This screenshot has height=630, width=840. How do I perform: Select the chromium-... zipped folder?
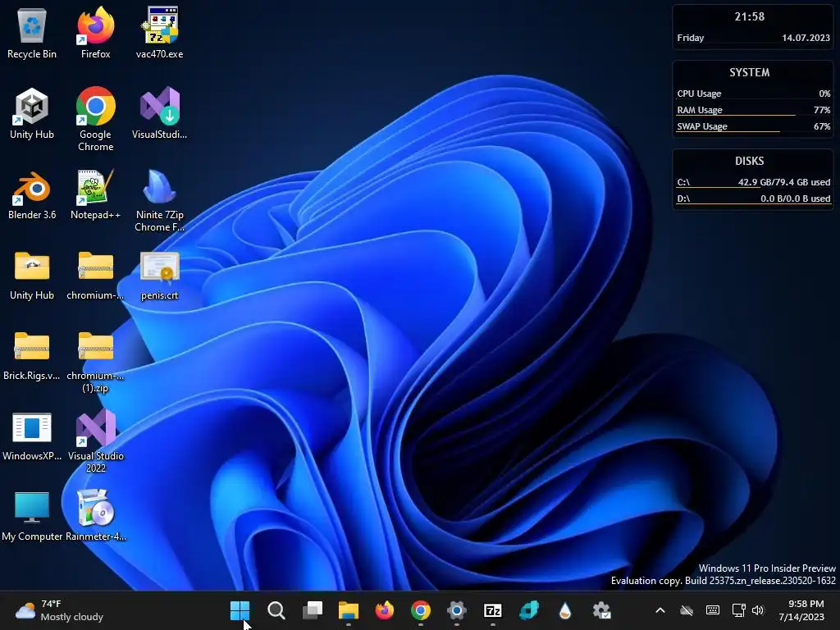[95, 274]
